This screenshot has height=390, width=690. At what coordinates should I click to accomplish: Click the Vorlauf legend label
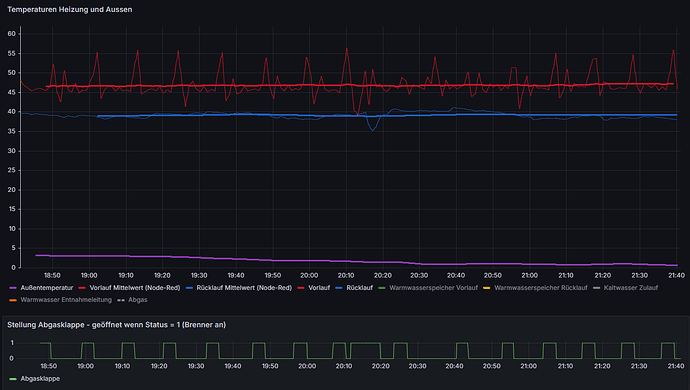(319, 288)
